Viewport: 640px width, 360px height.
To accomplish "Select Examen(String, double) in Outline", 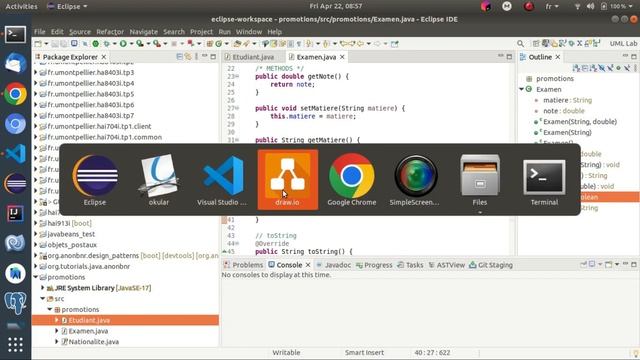I will (580, 122).
